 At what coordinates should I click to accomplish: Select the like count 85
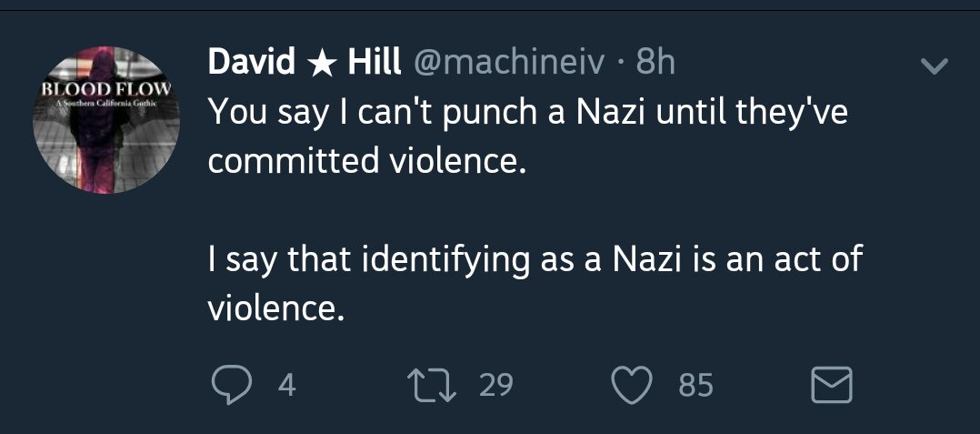[695, 385]
